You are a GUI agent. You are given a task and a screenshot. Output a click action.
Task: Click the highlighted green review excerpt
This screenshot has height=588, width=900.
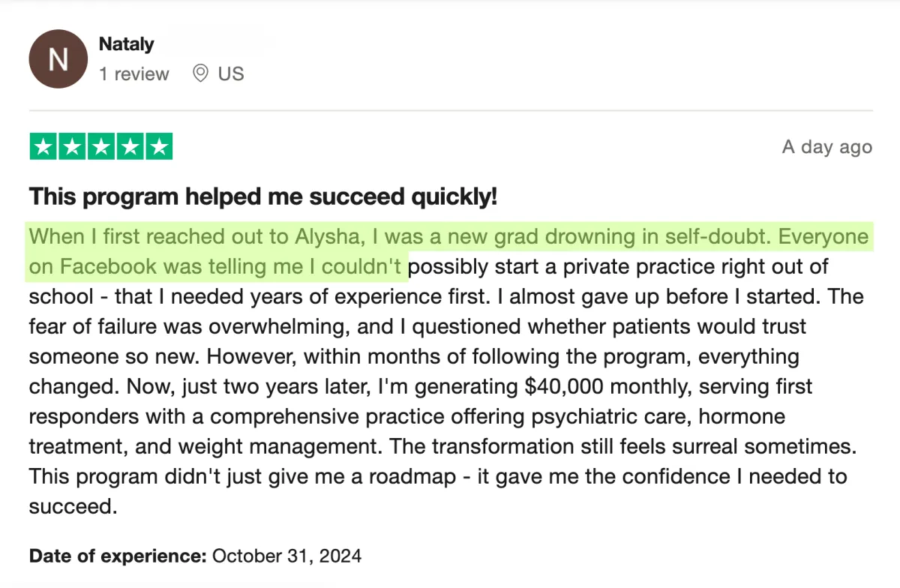[448, 251]
